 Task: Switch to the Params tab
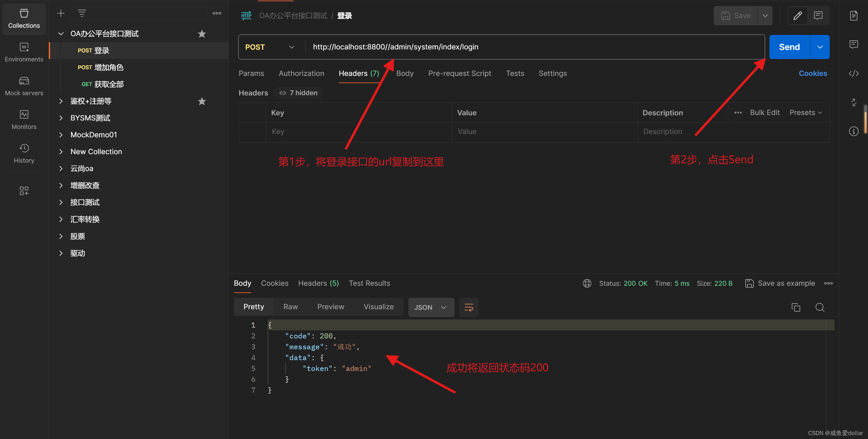251,73
